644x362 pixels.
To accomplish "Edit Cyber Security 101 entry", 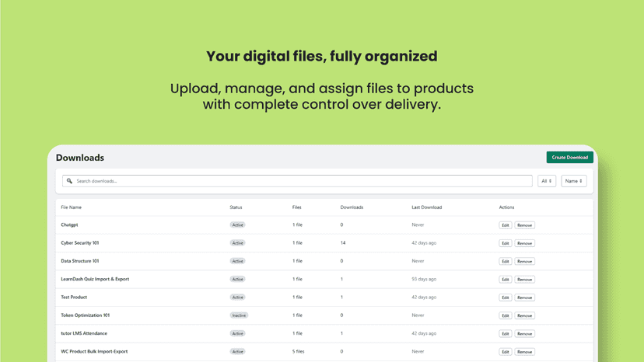I will click(506, 243).
